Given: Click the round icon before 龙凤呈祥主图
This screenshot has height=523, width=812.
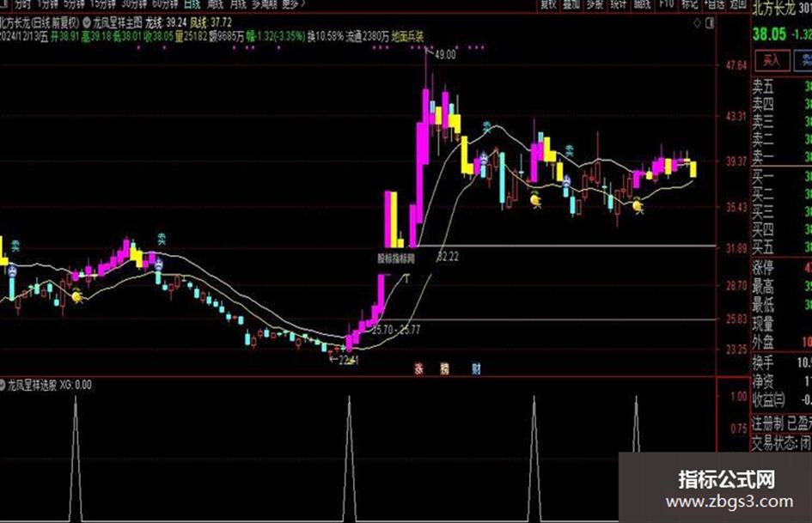Looking at the screenshot, I should point(87,23).
